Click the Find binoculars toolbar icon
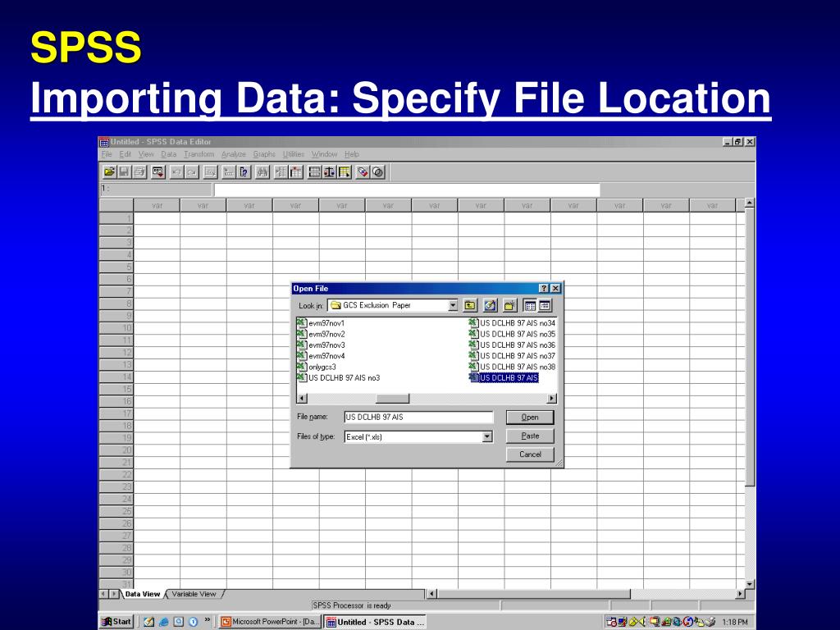Screen dimensions: 840x630 coord(262,172)
